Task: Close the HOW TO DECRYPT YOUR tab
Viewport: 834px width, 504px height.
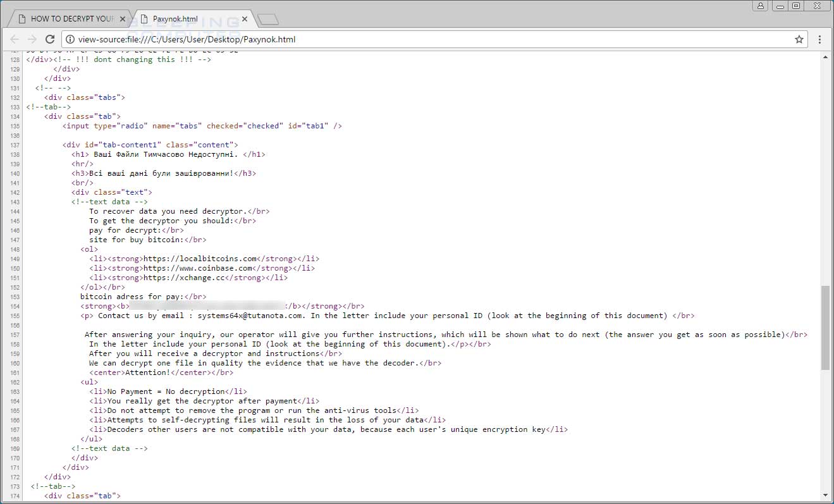Action: pos(122,18)
